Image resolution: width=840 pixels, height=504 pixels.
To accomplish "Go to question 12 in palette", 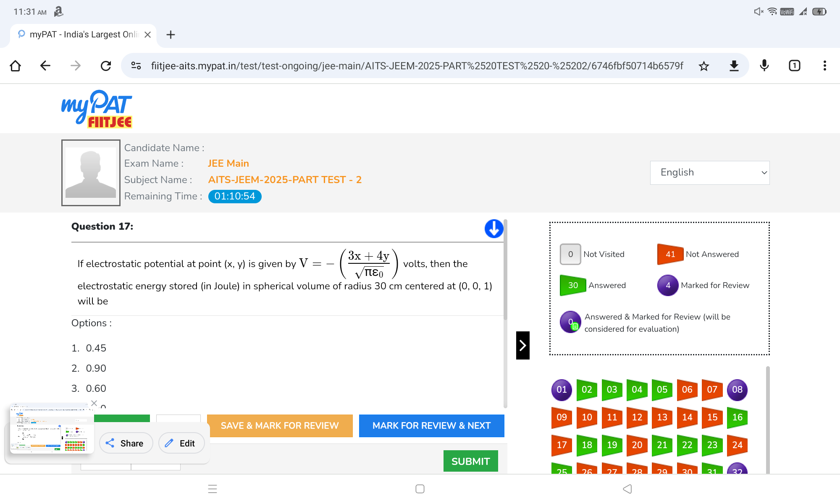I will [637, 417].
